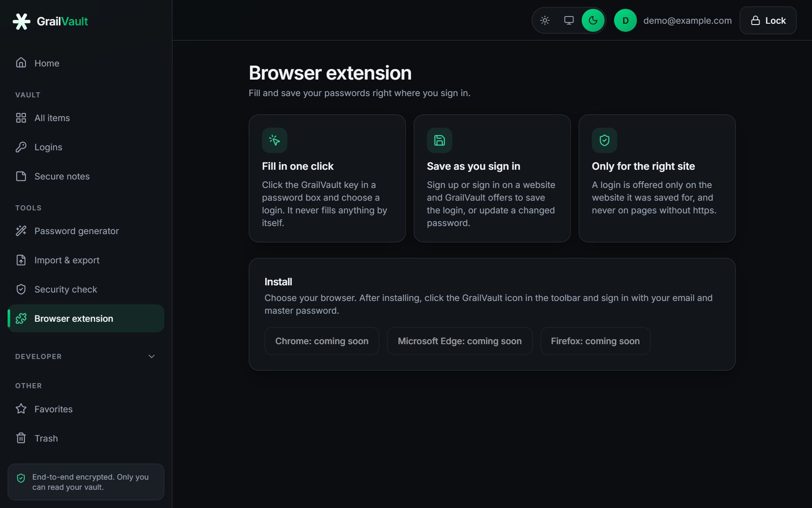
Task: Click the shield-check icon on Only for the right site card
Action: (604, 140)
